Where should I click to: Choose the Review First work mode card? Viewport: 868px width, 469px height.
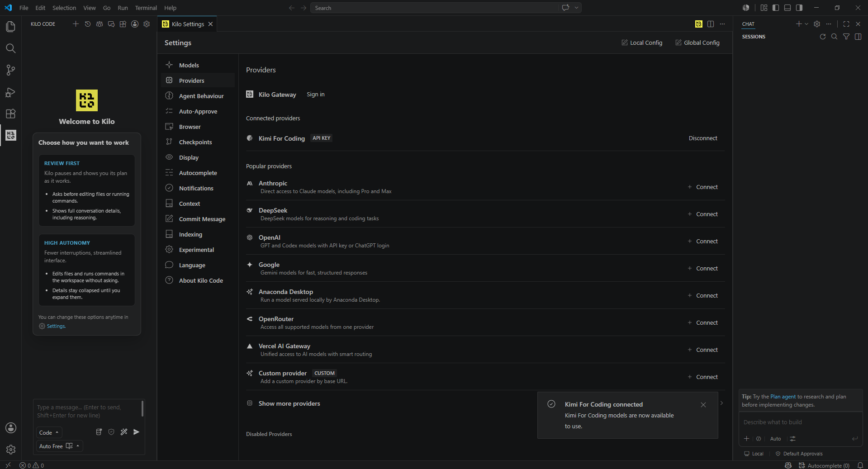(x=87, y=190)
